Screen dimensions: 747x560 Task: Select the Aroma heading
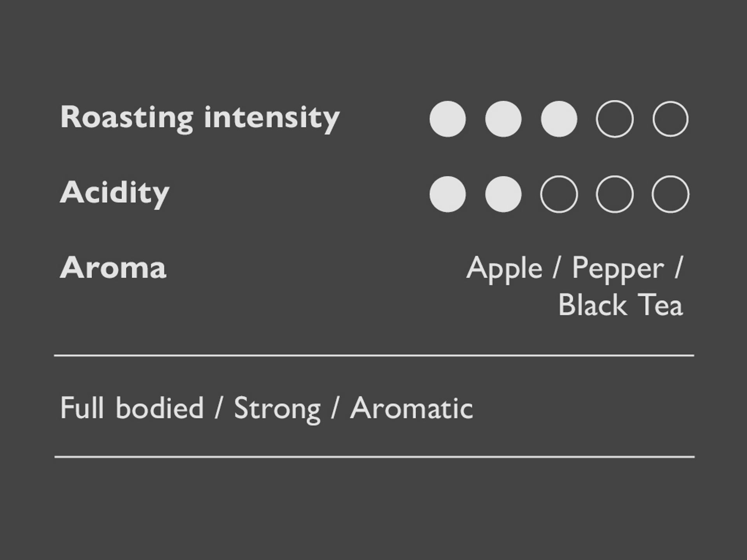coord(113,268)
